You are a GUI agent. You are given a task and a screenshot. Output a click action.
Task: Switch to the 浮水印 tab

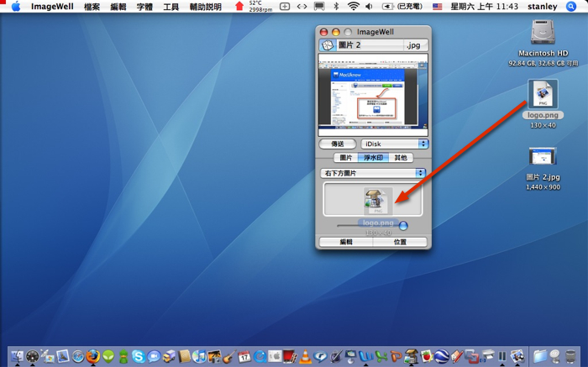click(x=374, y=157)
